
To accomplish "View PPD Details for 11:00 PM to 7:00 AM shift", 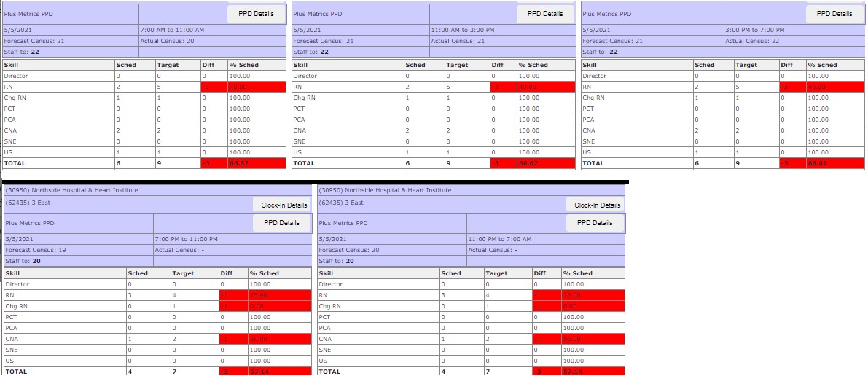I will 595,223.
